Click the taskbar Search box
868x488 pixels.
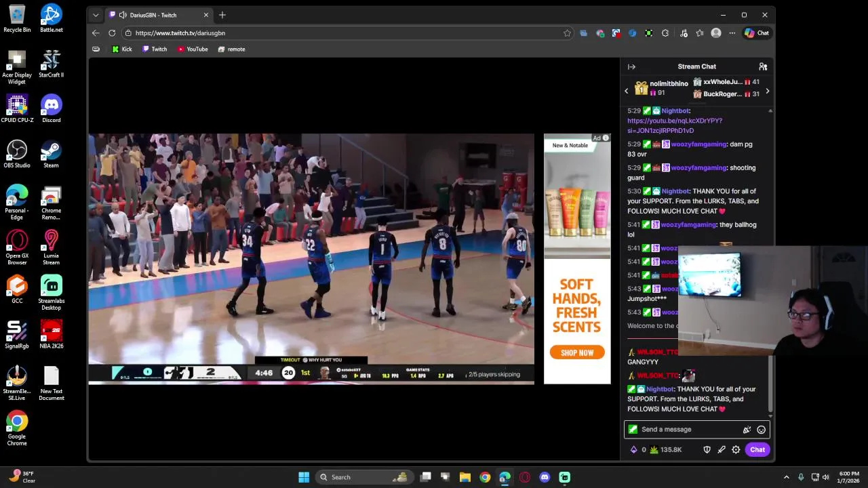[365, 477]
